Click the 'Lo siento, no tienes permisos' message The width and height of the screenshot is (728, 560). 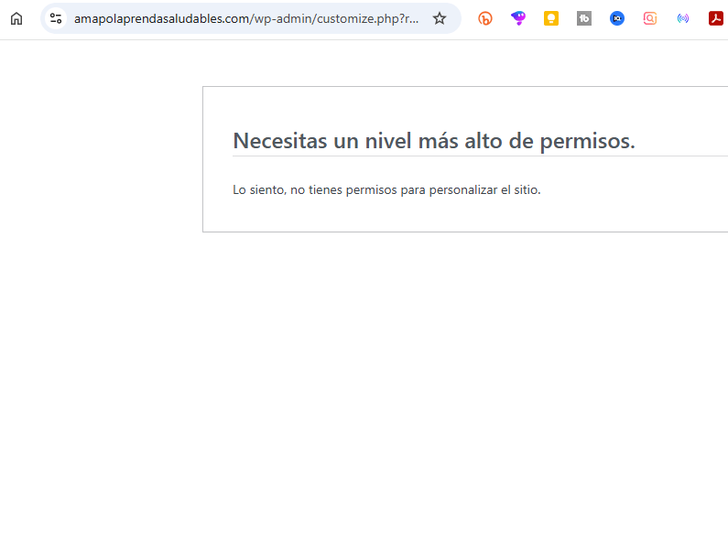386,190
